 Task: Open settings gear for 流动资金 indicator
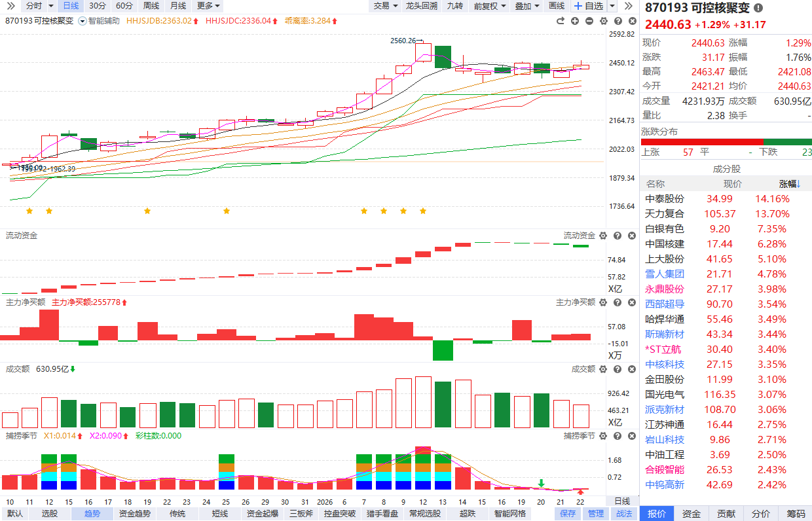tap(603, 236)
